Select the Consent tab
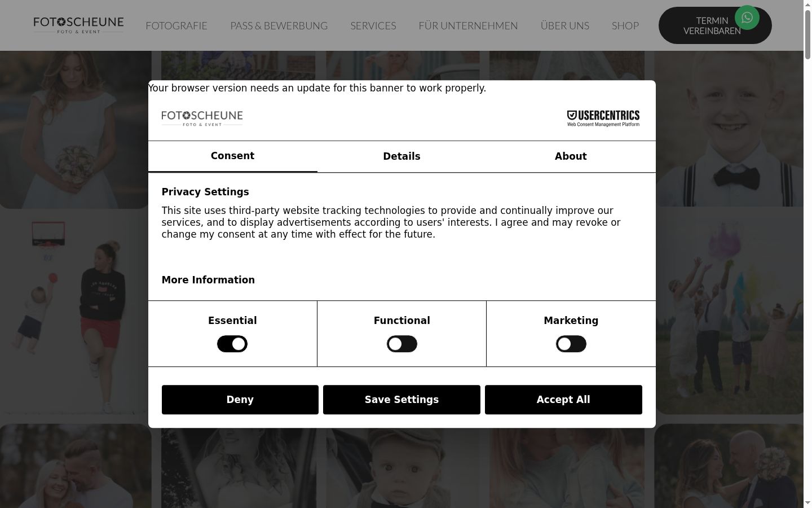812x508 pixels. (x=232, y=156)
